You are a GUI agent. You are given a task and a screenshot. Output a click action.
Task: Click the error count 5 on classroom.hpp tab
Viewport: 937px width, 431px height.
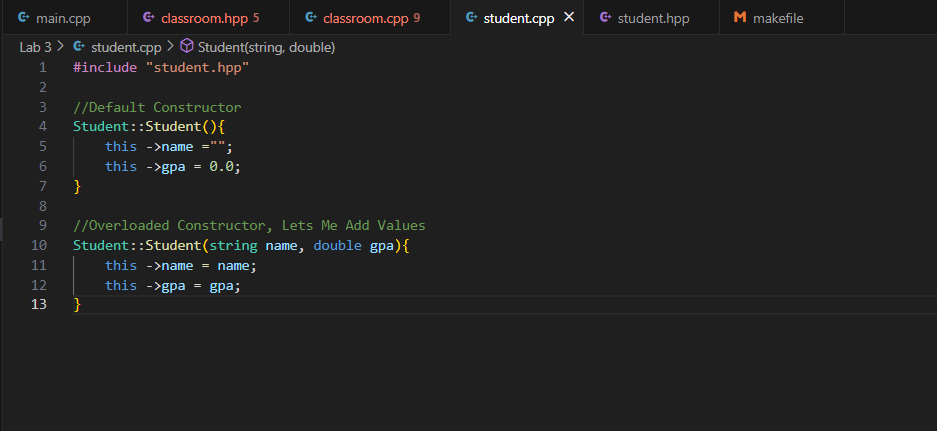256,18
